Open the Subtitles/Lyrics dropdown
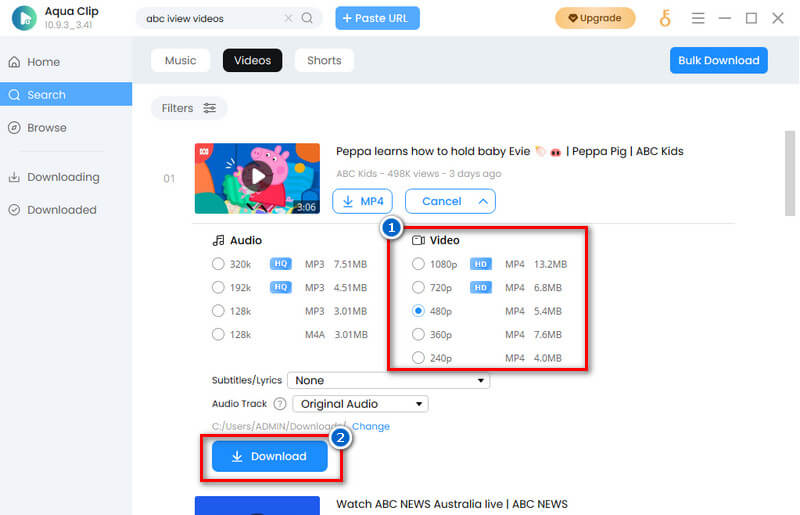 388,380
